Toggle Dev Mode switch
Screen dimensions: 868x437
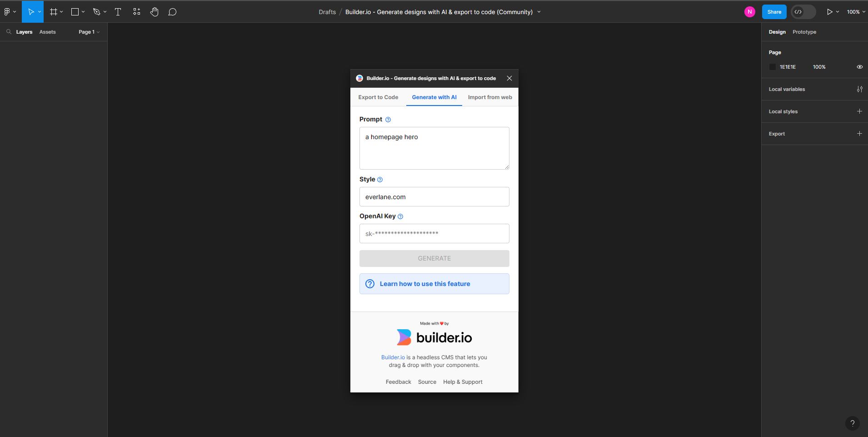pyautogui.click(x=803, y=12)
